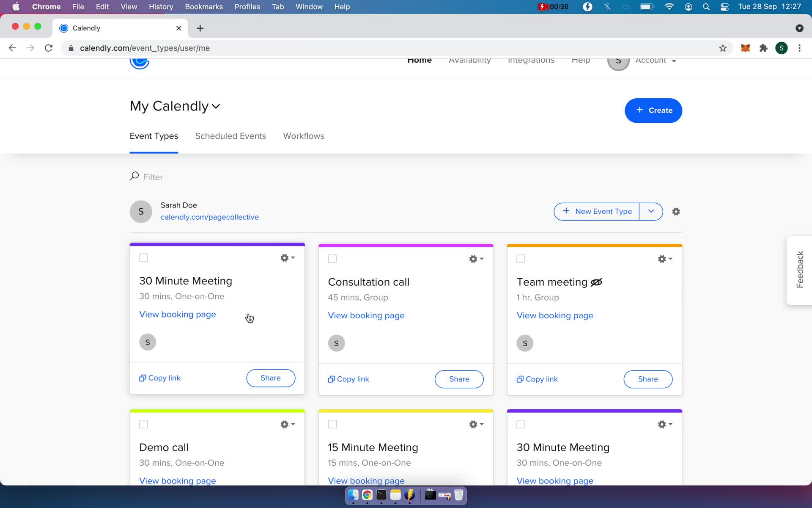812x508 pixels.
Task: Click Share on Team meeting card
Action: click(x=648, y=379)
